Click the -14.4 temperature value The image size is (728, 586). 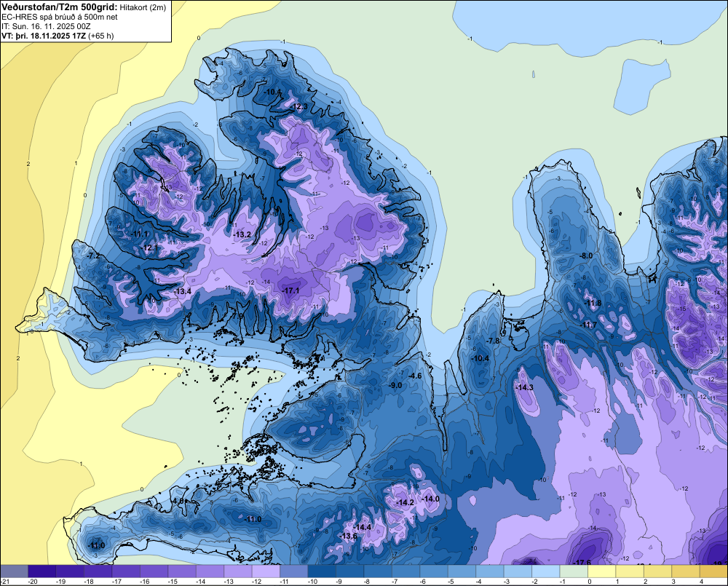point(363,528)
